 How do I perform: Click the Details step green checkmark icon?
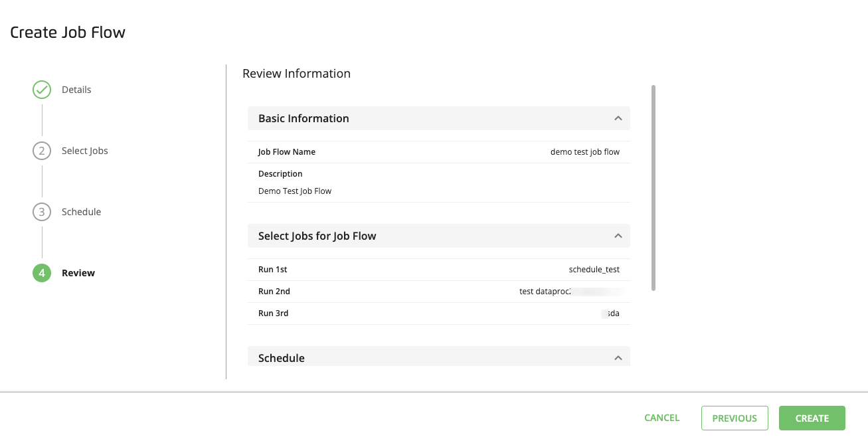(42, 90)
